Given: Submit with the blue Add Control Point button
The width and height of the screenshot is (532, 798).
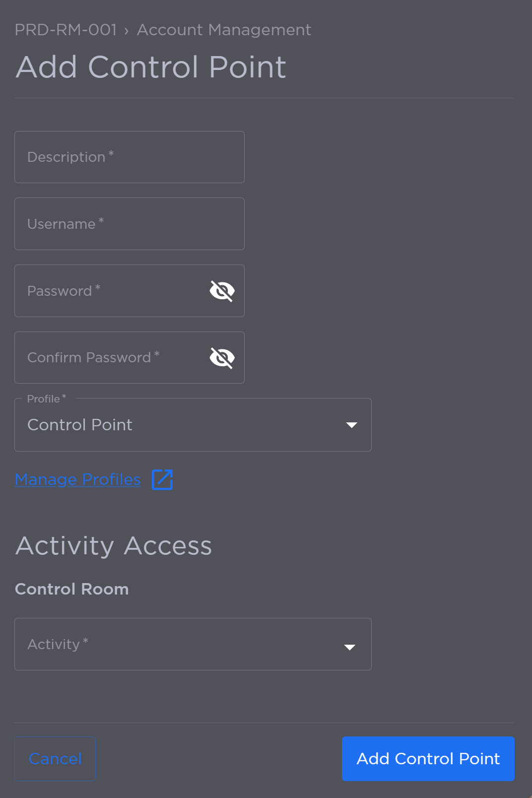Looking at the screenshot, I should (x=428, y=758).
